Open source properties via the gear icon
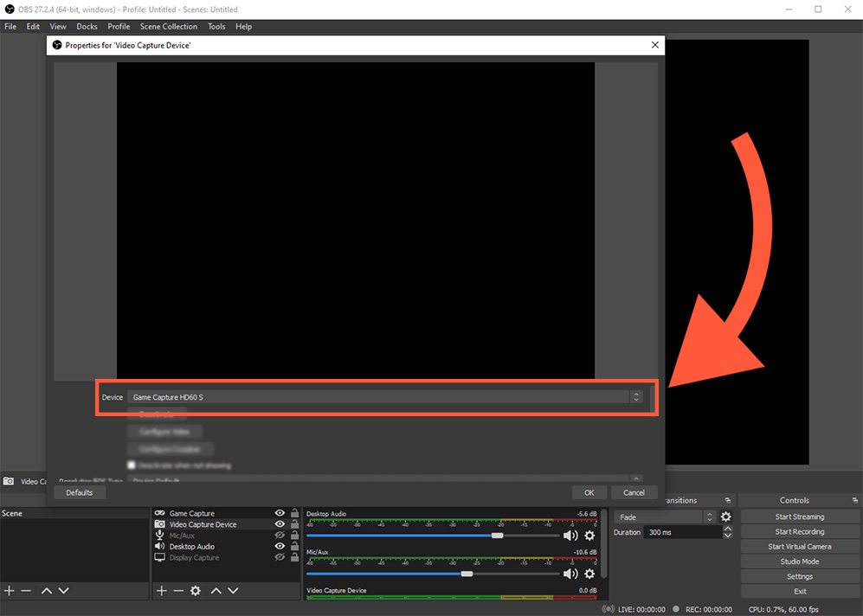The width and height of the screenshot is (863, 616). (196, 591)
